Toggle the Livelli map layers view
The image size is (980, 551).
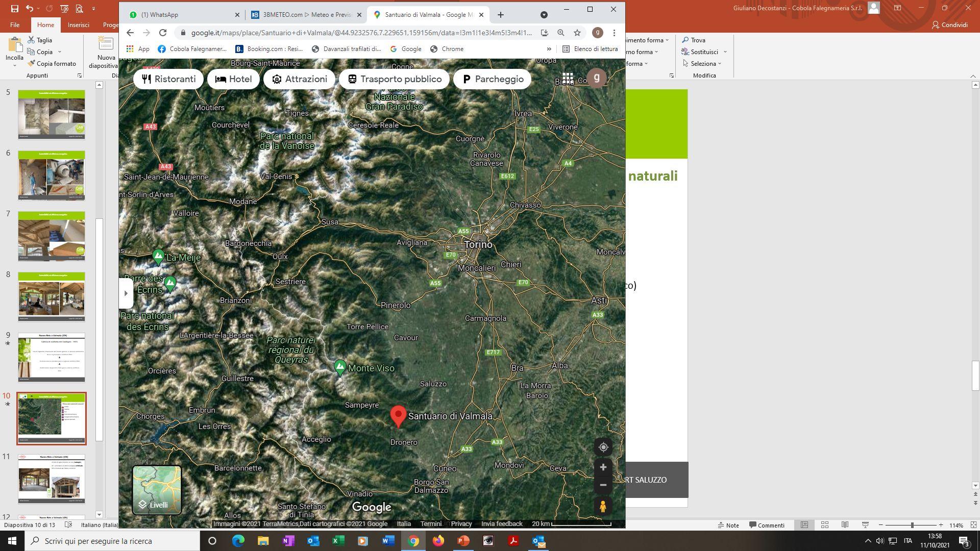(157, 490)
